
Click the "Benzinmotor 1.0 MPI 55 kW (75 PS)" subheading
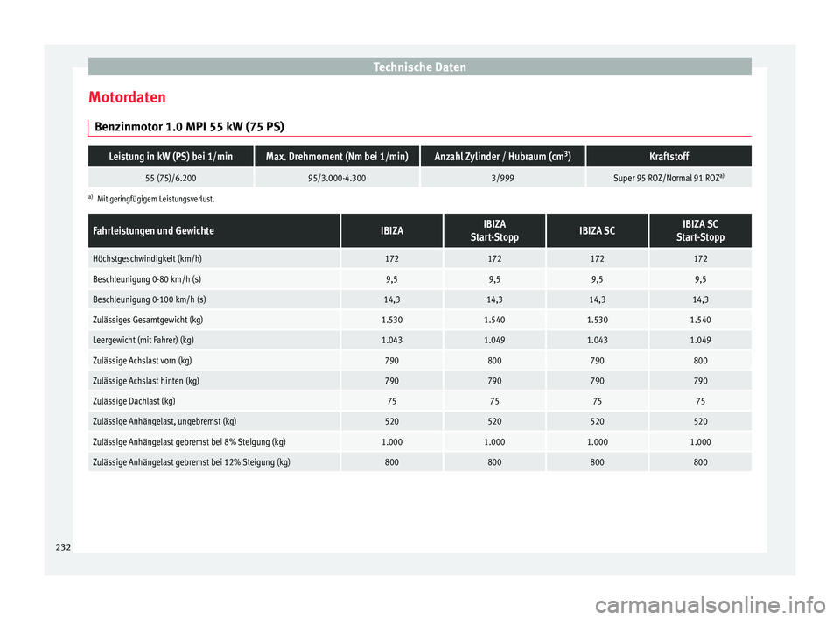[x=189, y=127]
